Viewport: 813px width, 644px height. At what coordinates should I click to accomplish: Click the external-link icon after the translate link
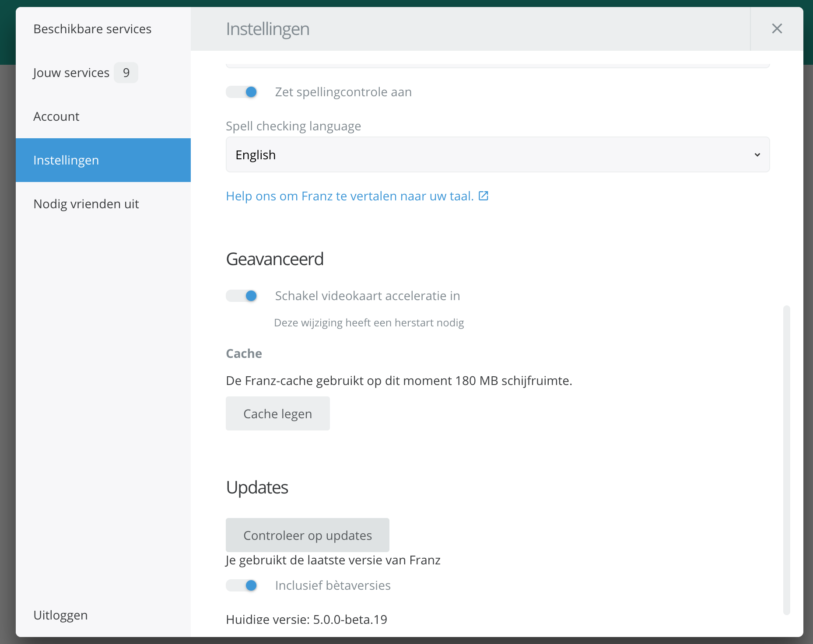pos(484,196)
